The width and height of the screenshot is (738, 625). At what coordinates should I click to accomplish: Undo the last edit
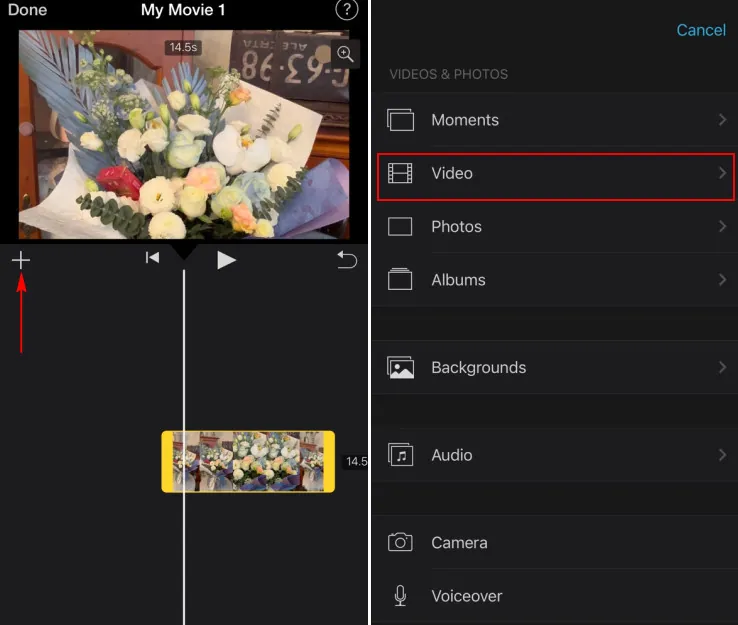click(x=347, y=259)
